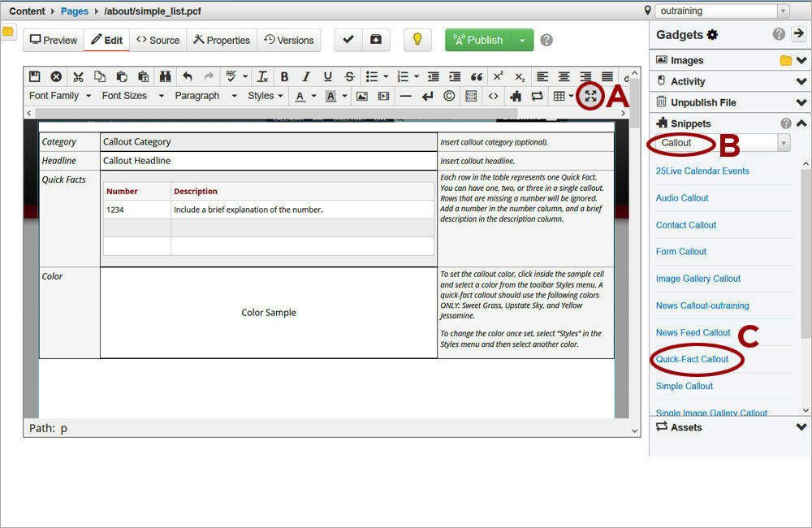
Task: Open the Paragraph format dropdown
Action: [x=205, y=96]
